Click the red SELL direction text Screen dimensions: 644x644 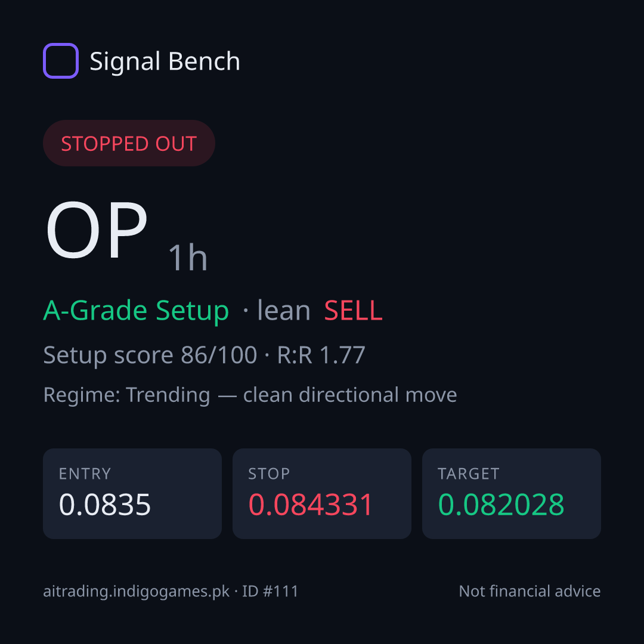coord(353,311)
